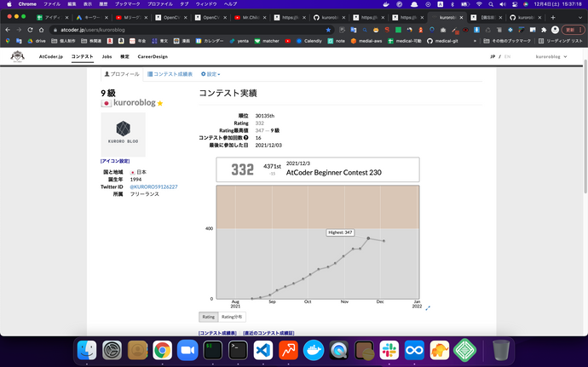Open the 検定 navigation item
Screen dimensions: 588x367
[124, 56]
